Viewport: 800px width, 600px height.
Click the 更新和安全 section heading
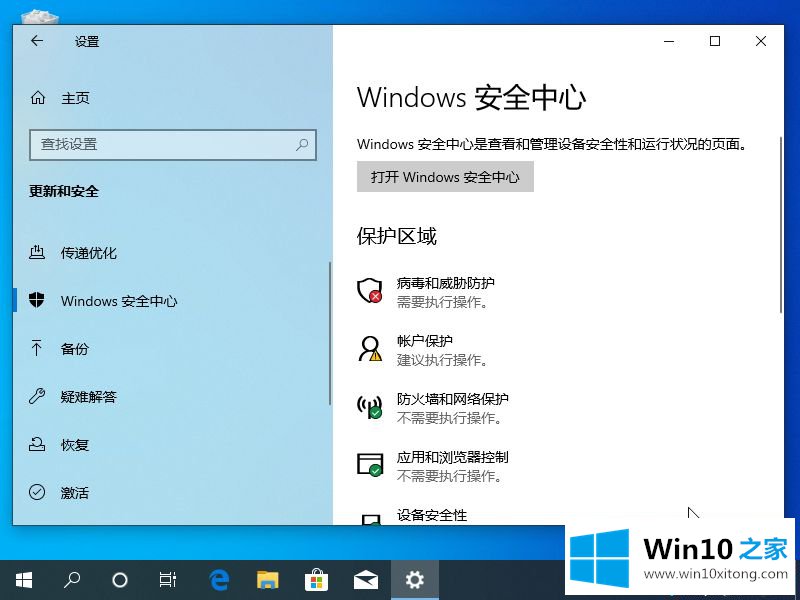pos(64,191)
